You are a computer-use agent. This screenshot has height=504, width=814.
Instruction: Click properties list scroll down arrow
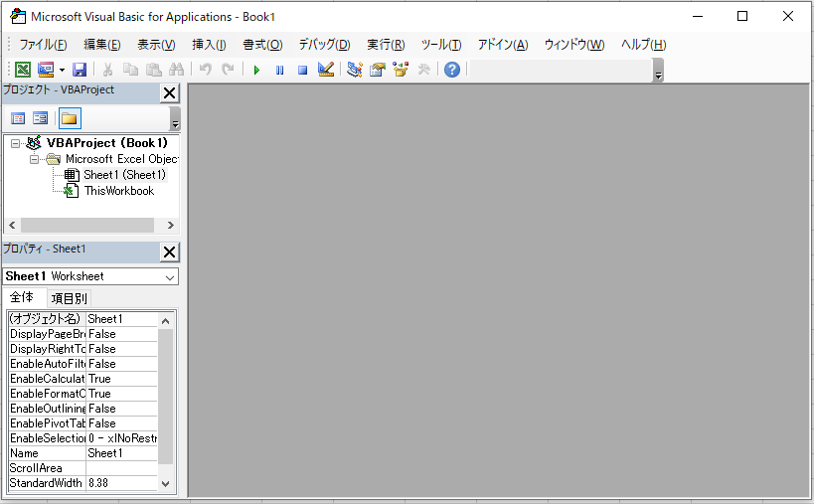point(166,484)
